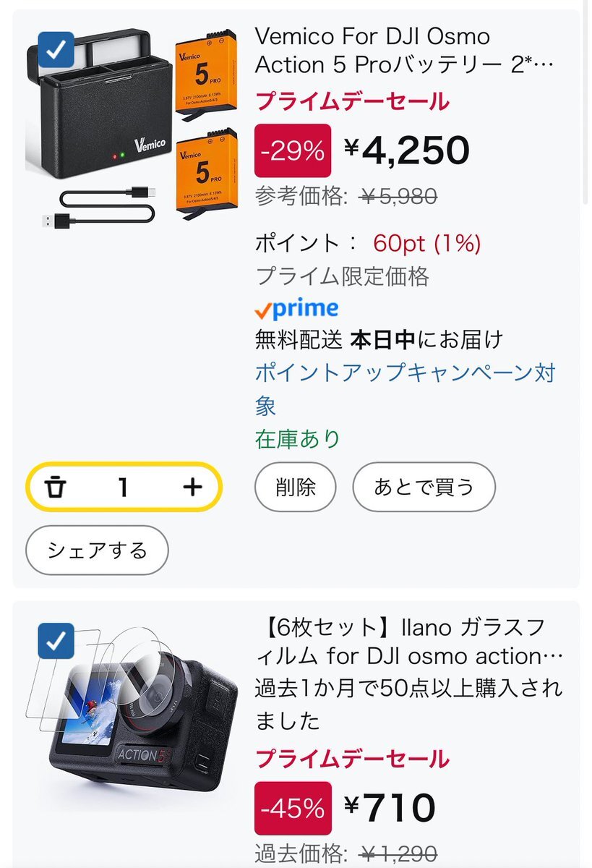This screenshot has height=868, width=592.
Task: Increase quantity with the plus icon
Action: (x=192, y=488)
